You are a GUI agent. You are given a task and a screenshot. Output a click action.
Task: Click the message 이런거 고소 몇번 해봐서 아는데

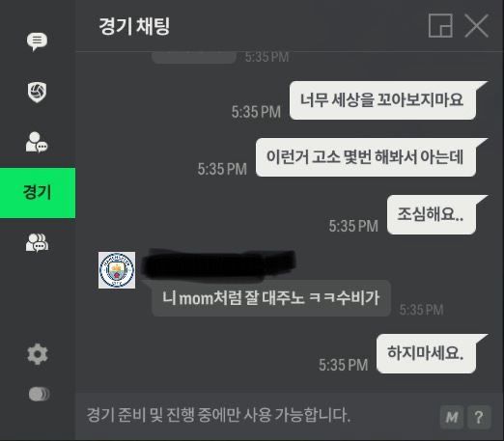tap(366, 157)
